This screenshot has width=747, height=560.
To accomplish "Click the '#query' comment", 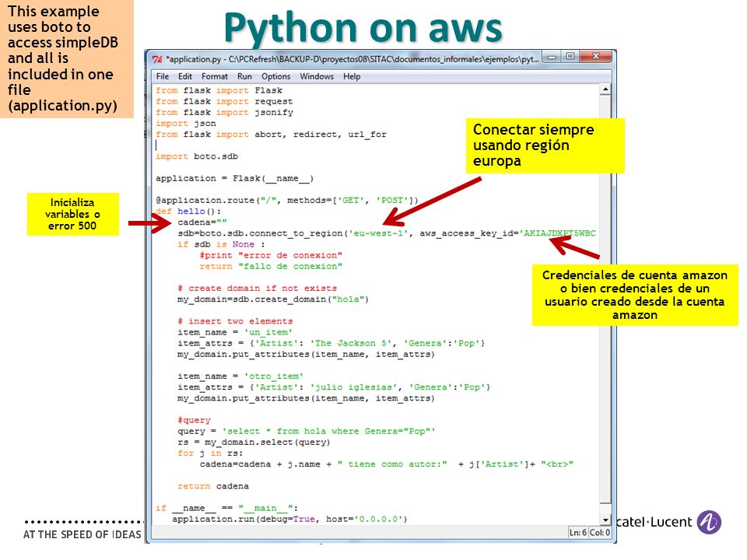I will [194, 420].
